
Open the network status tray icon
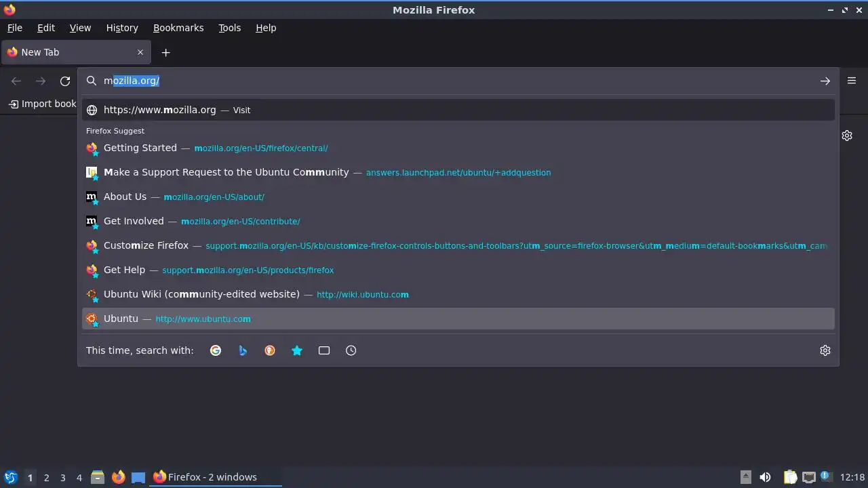[808, 477]
